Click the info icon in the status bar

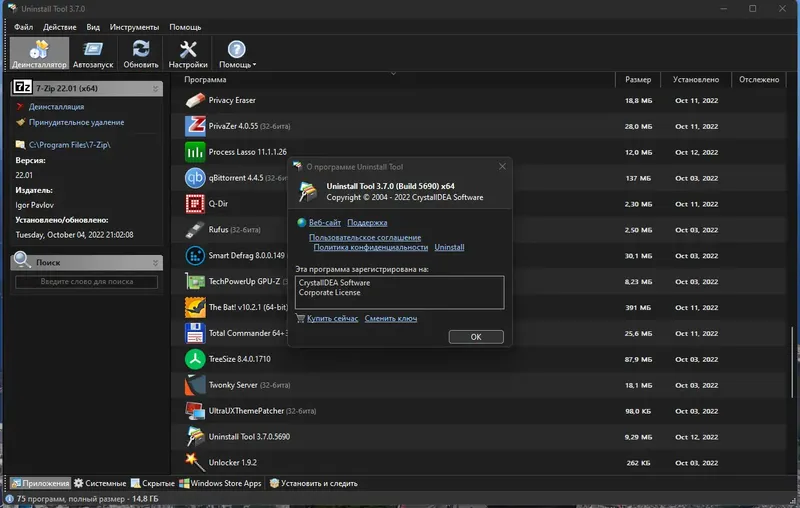(x=10, y=499)
